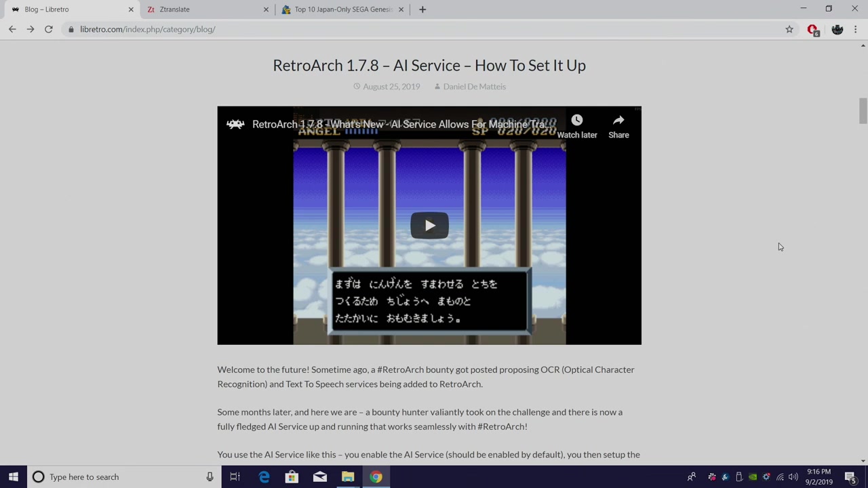The height and width of the screenshot is (488, 868).
Task: Open the taskbar clock and calendar
Action: 818,477
